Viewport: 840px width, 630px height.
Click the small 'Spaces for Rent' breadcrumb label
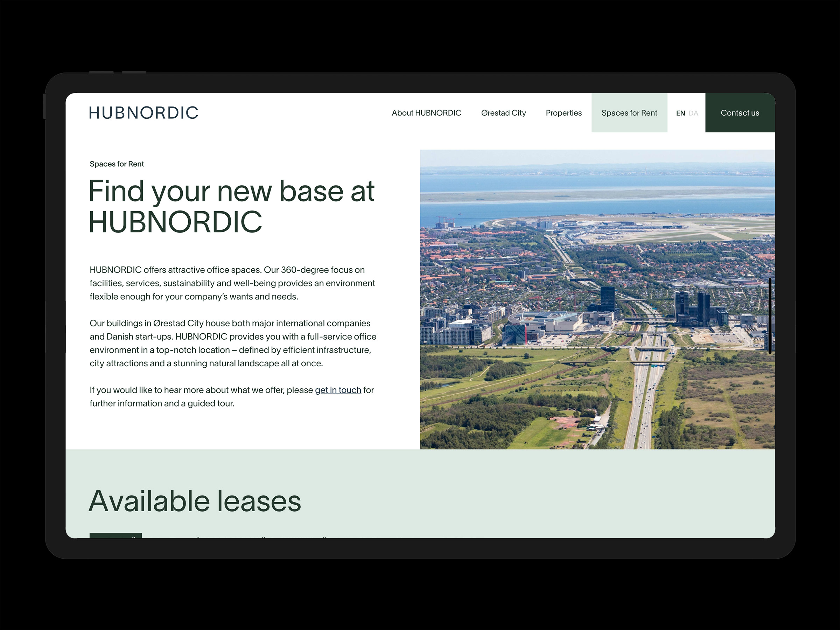pos(117,164)
